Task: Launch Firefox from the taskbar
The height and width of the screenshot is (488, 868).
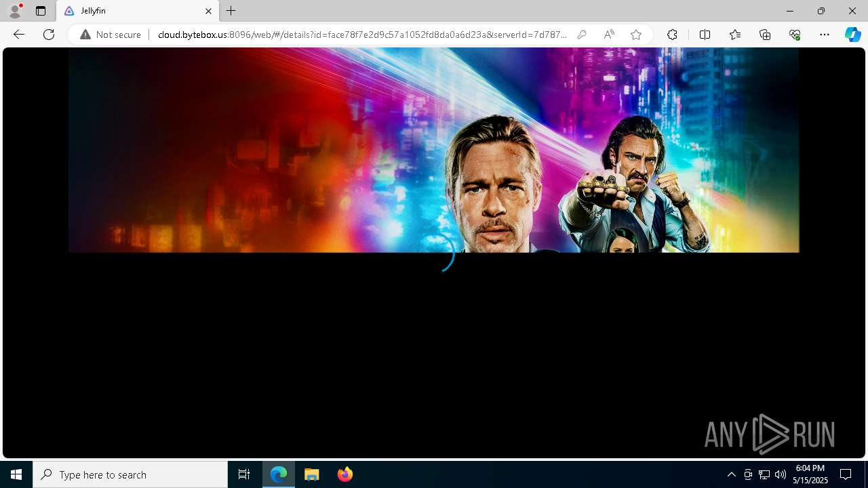Action: pos(345,474)
